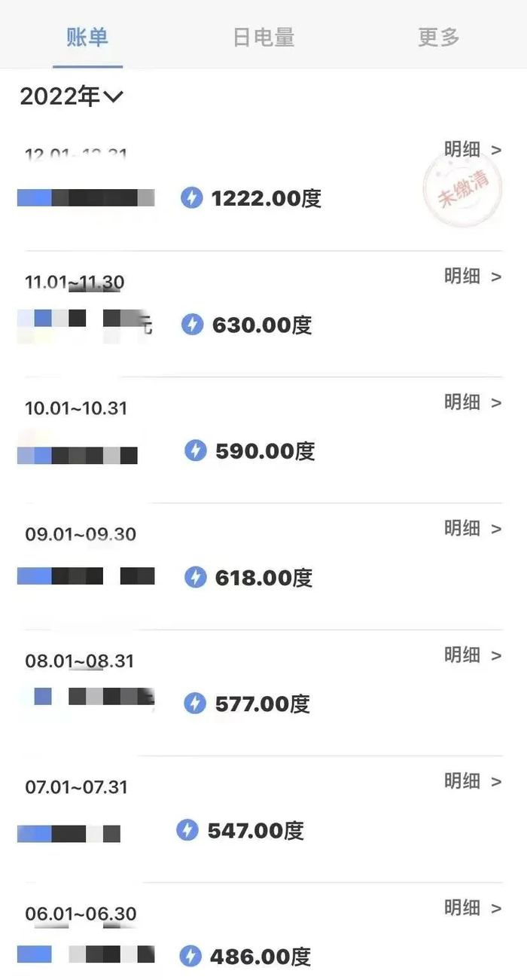527x980 pixels.
Task: Select the 账单 tab
Action: (x=87, y=38)
